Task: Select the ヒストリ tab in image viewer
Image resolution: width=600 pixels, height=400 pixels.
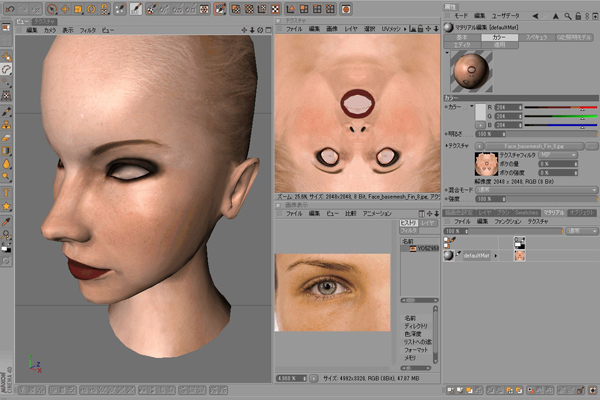Action: pyautogui.click(x=408, y=221)
